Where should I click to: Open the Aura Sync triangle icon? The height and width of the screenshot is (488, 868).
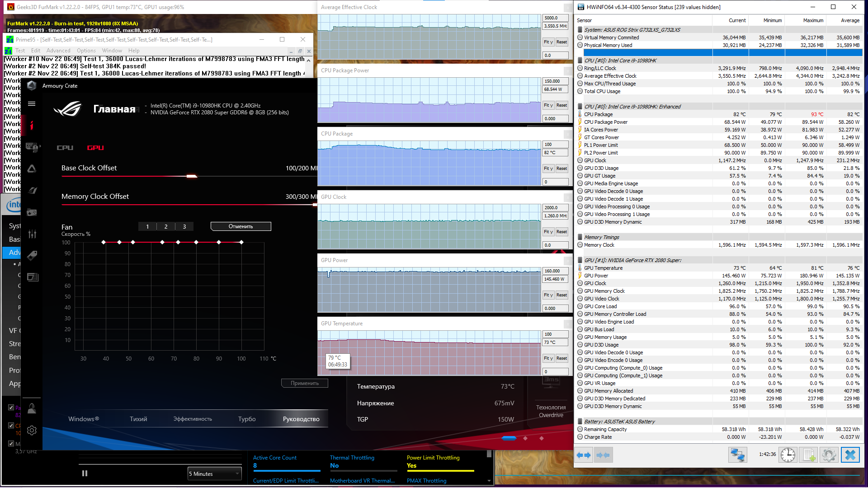(x=32, y=169)
